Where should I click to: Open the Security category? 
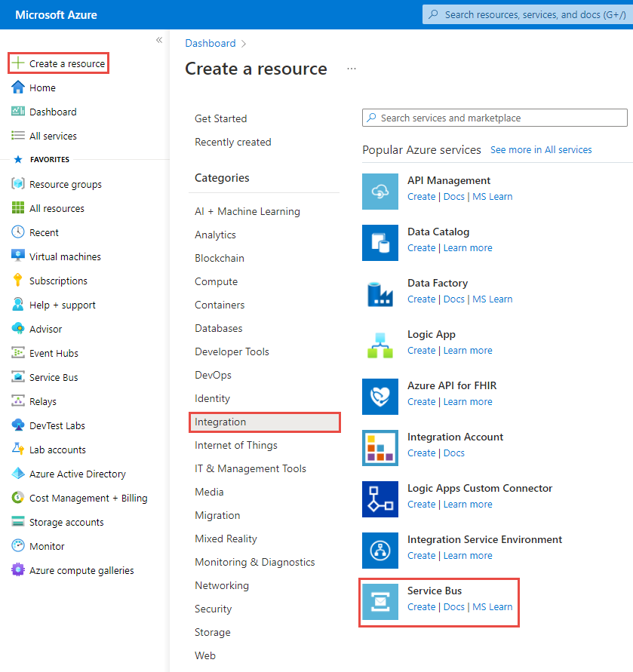point(214,609)
